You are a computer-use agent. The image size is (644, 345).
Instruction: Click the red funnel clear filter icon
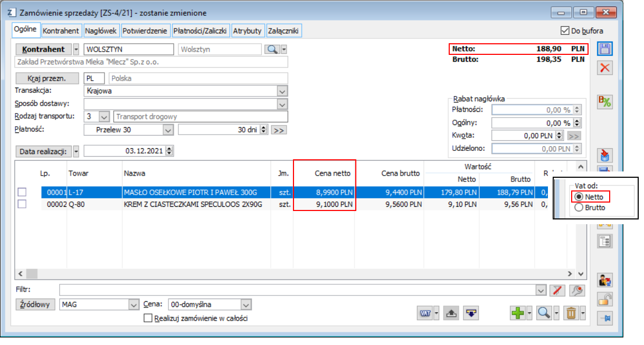pyautogui.click(x=557, y=290)
